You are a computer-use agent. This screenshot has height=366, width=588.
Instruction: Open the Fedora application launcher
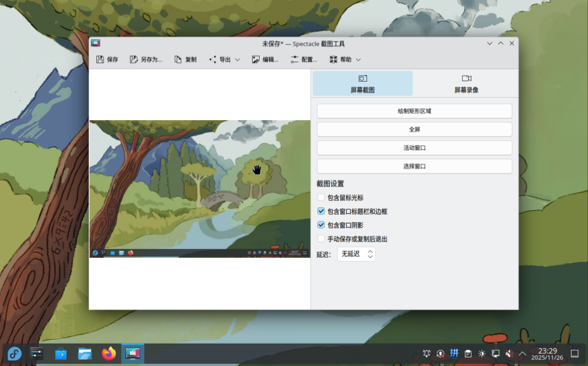click(x=14, y=353)
